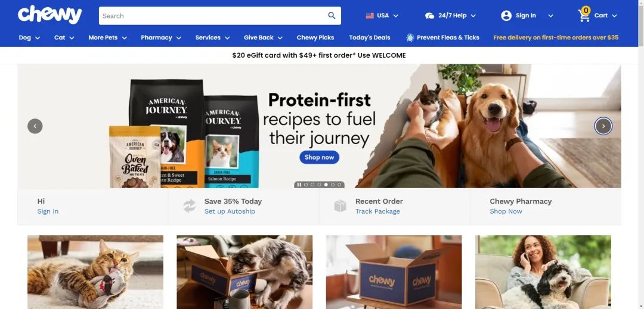Expand the Dog menu
Viewport: 644px width, 309px height.
click(x=29, y=38)
